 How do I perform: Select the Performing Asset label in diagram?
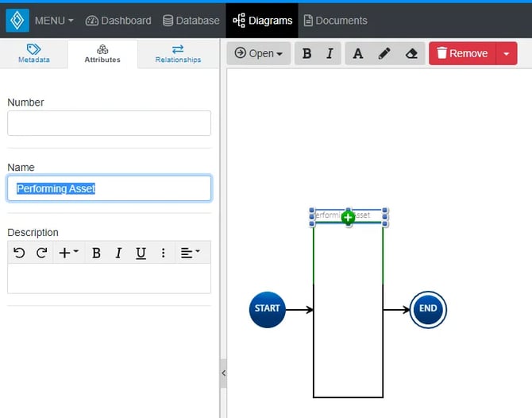(349, 216)
